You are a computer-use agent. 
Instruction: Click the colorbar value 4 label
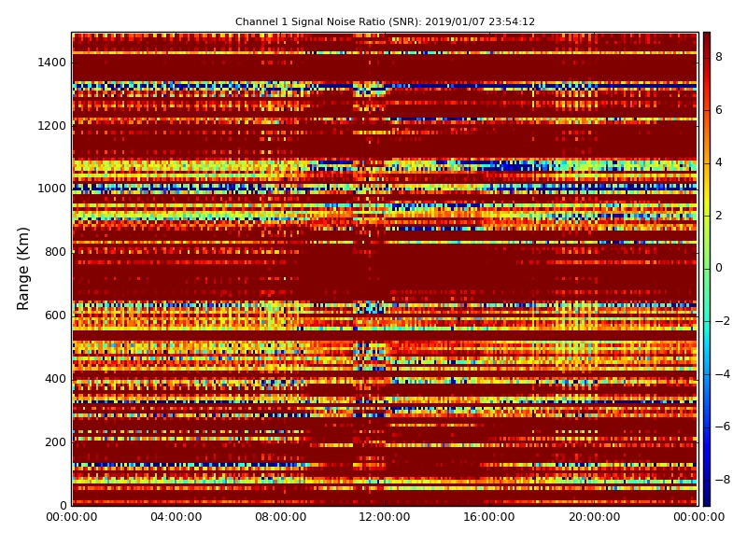click(x=719, y=162)
